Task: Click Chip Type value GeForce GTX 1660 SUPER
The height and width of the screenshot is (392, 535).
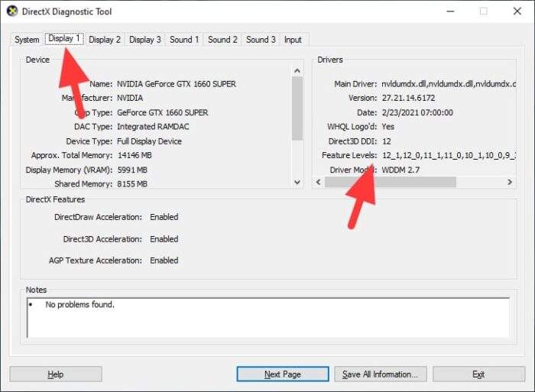Action: point(162,112)
